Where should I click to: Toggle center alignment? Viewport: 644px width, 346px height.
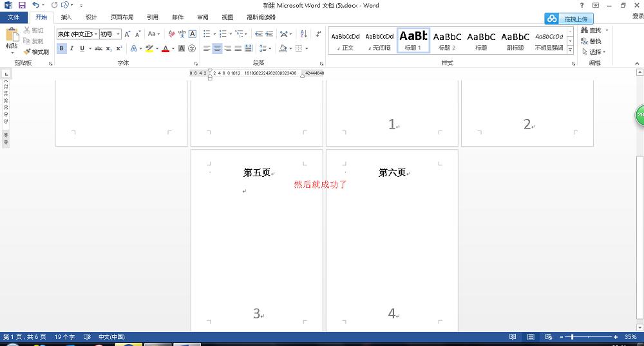(217, 48)
